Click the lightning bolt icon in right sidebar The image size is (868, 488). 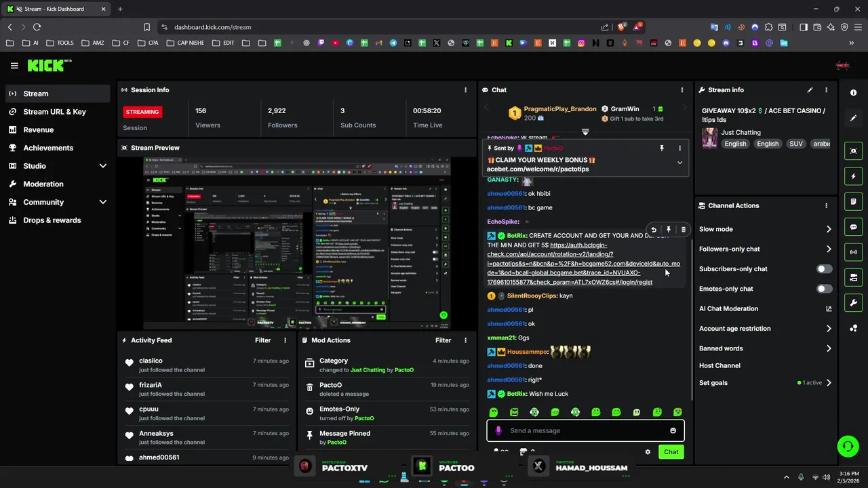pyautogui.click(x=853, y=176)
